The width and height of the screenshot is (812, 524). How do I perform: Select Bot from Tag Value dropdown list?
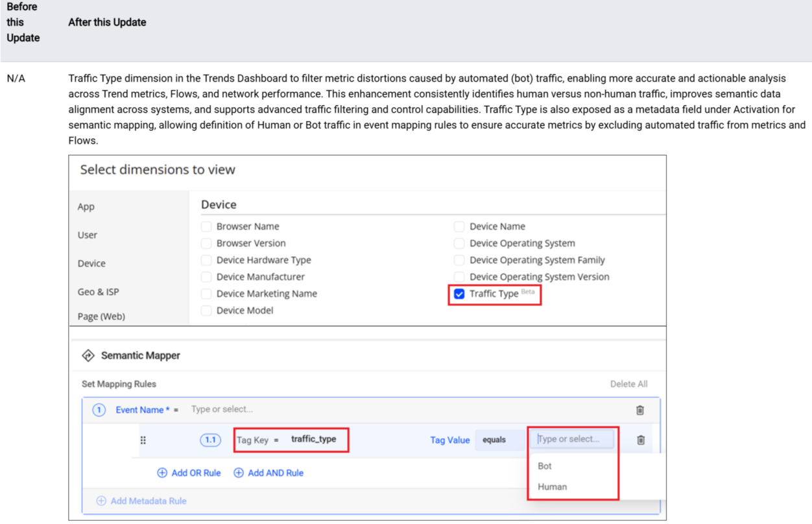545,466
